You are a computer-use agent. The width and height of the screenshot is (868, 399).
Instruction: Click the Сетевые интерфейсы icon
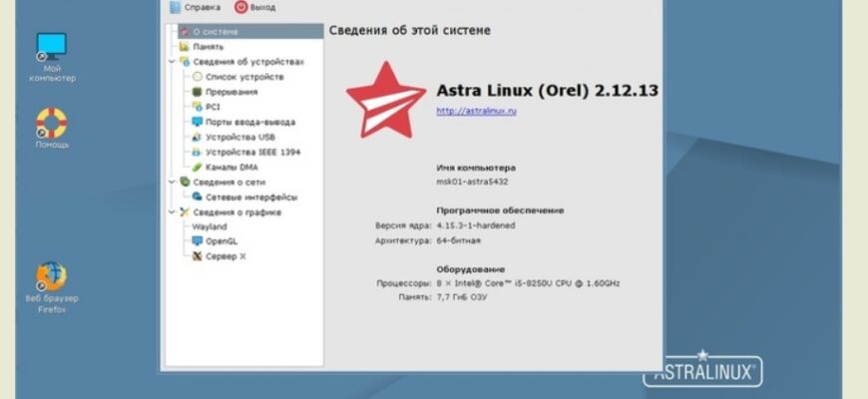click(198, 198)
